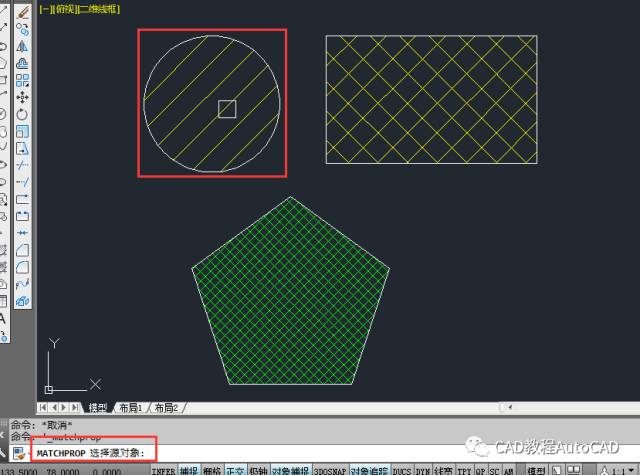Go to previous layout tab arrow
Viewport: 640px width, 475px height.
tap(53, 407)
